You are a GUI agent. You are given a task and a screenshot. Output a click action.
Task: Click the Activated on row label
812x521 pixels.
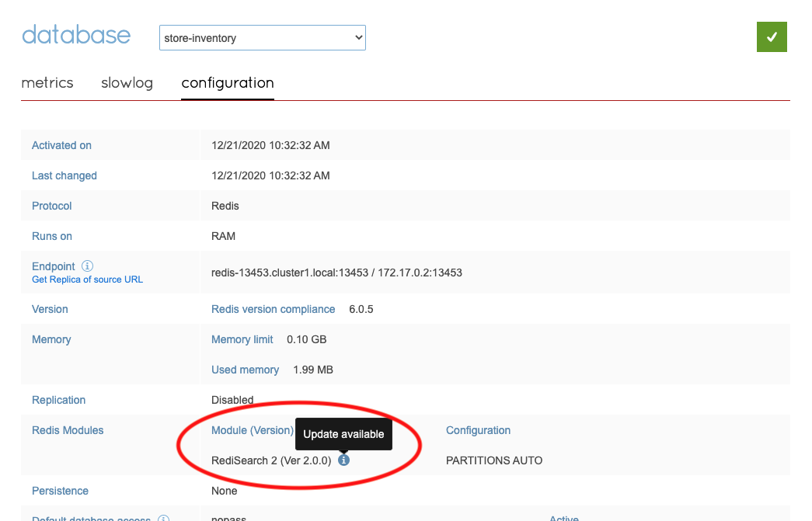(x=61, y=145)
